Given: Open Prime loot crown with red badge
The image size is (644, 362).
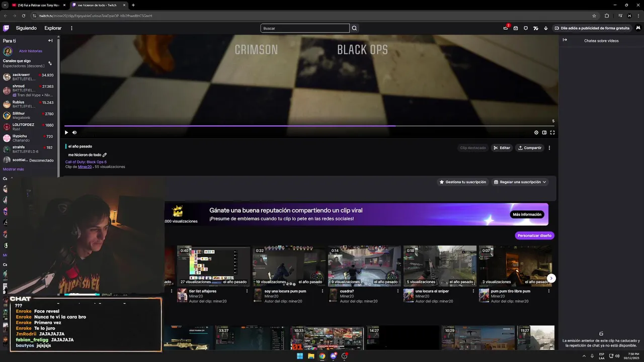Looking at the screenshot, I should point(506,28).
